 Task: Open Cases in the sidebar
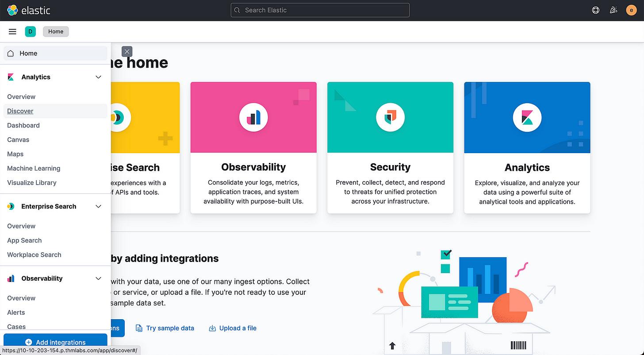(x=16, y=327)
